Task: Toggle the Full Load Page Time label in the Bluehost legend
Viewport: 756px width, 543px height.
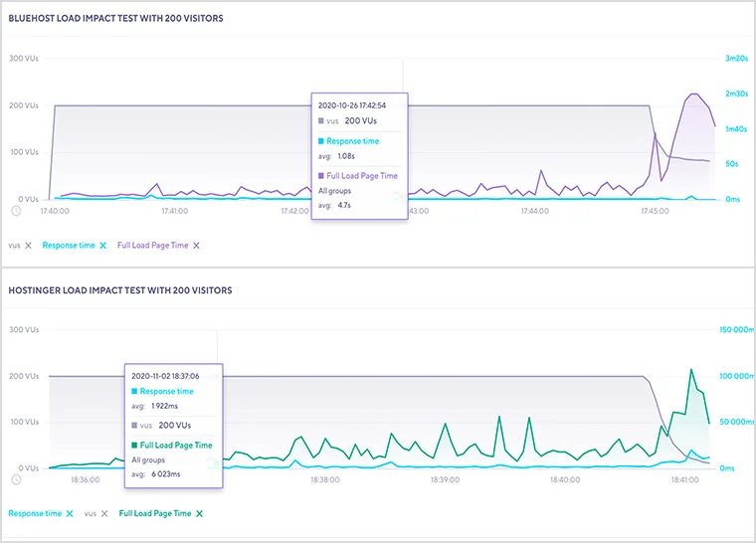Action: (x=153, y=245)
